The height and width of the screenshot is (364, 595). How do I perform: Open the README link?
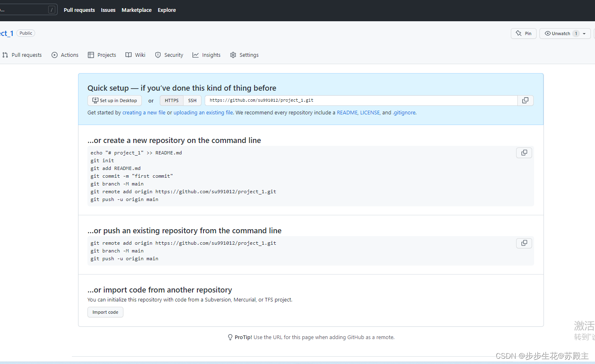coord(347,113)
